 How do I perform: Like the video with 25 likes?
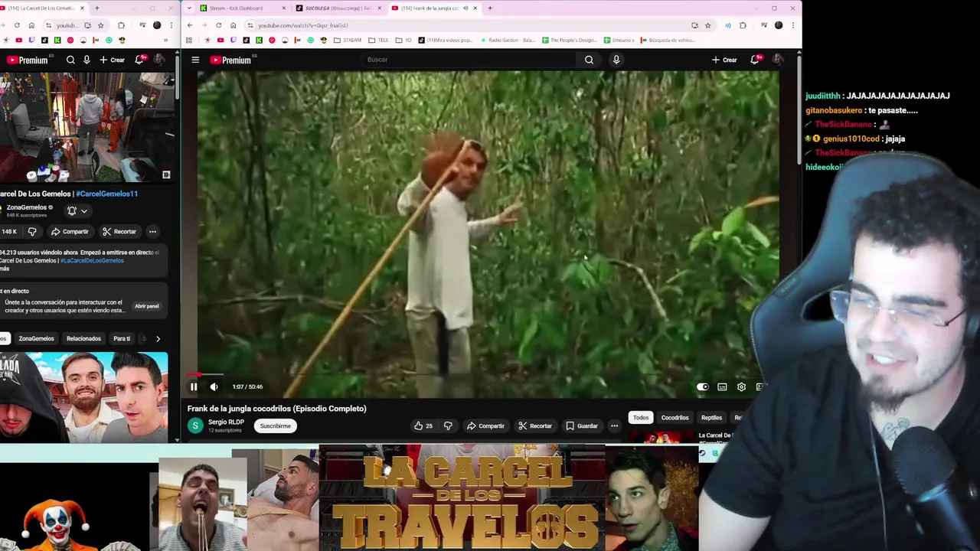click(x=423, y=425)
